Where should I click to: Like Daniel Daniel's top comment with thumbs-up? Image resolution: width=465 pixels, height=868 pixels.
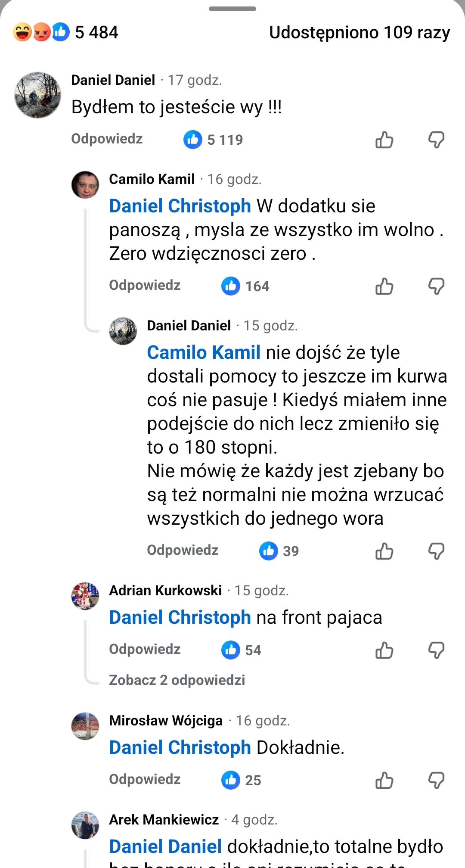pos(384,140)
